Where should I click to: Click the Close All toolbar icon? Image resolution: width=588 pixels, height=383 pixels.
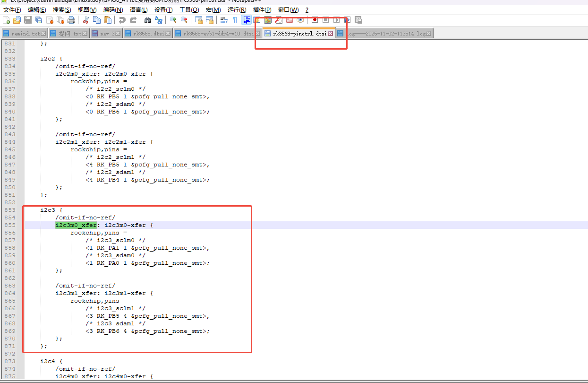coord(60,20)
